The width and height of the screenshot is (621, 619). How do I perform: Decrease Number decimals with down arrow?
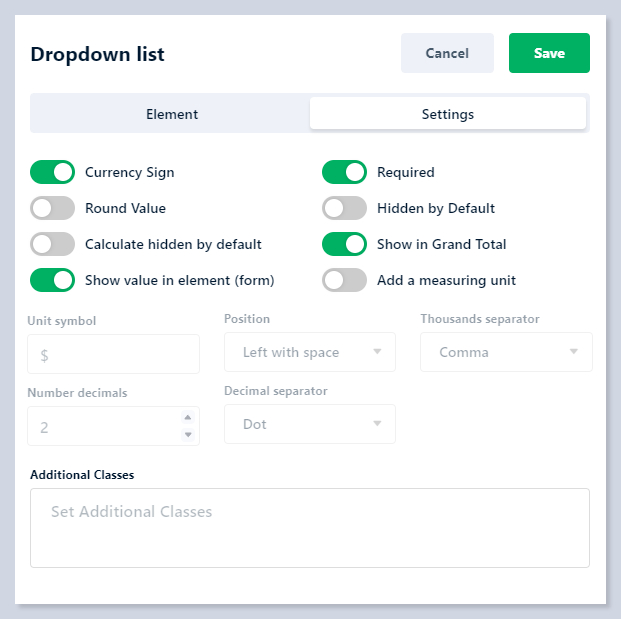(187, 434)
